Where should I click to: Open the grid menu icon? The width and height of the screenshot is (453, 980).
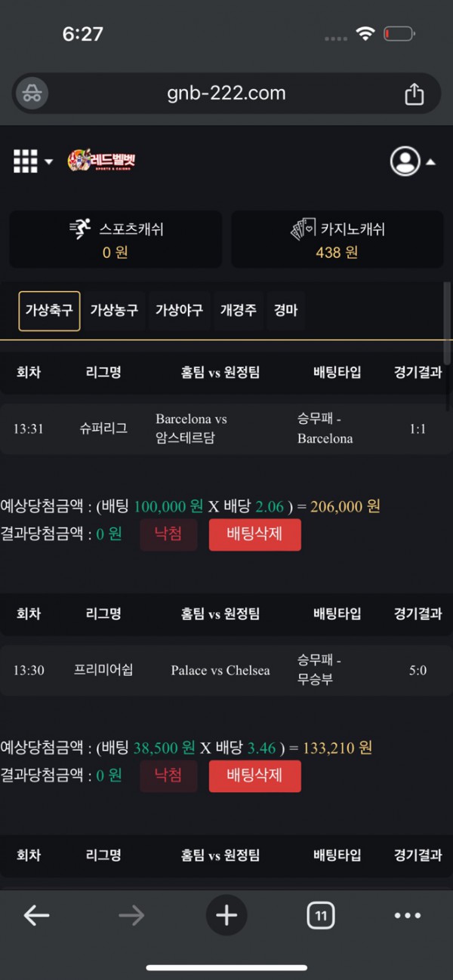(26, 161)
